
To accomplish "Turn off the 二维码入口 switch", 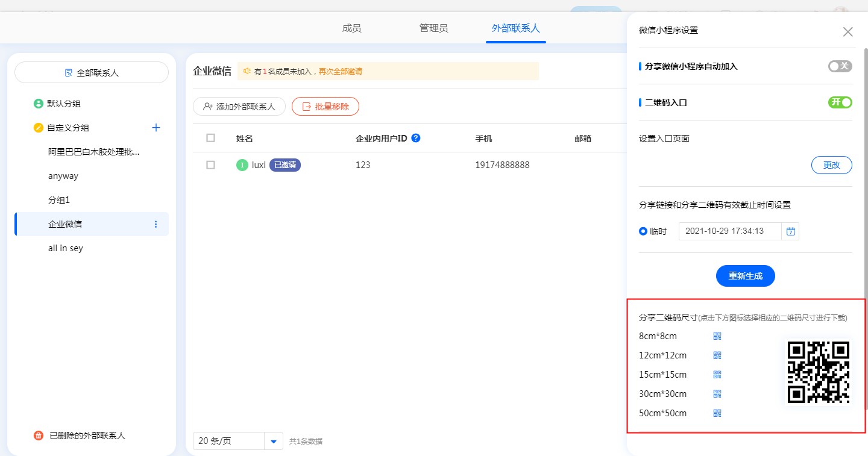I will [x=840, y=102].
